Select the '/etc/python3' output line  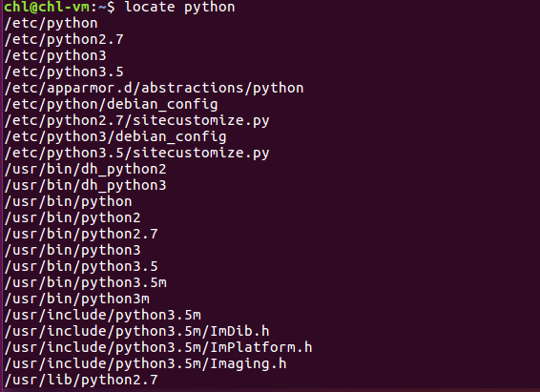coord(55,55)
